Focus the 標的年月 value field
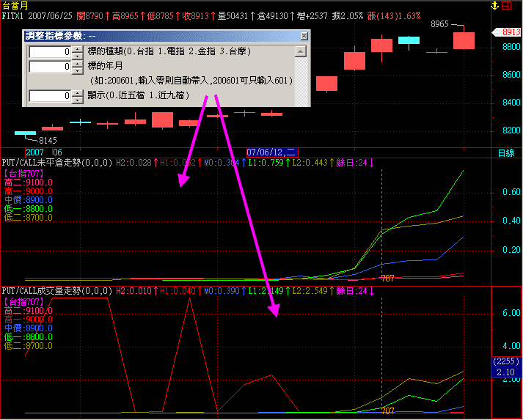523x420 pixels. click(x=50, y=66)
